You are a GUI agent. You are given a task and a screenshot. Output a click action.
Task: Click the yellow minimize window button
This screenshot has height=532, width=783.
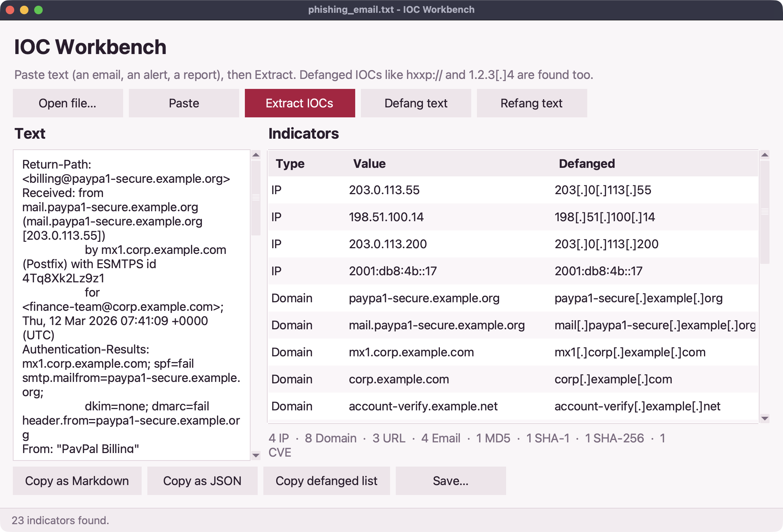[x=24, y=10]
